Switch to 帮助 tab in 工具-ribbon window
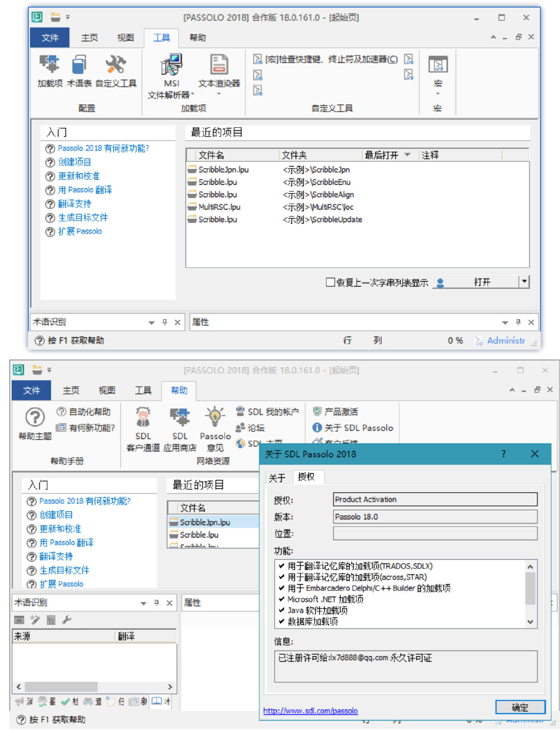Viewport: 560px width, 730px height. [x=198, y=37]
